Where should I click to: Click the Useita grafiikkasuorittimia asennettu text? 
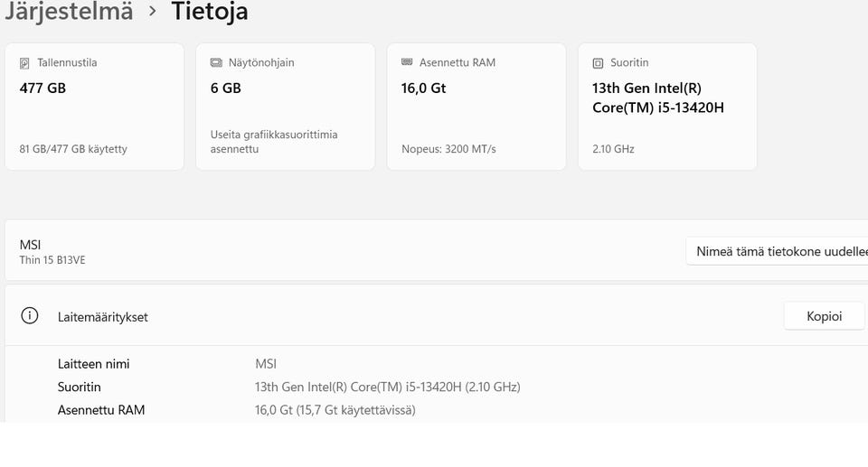[x=274, y=142]
